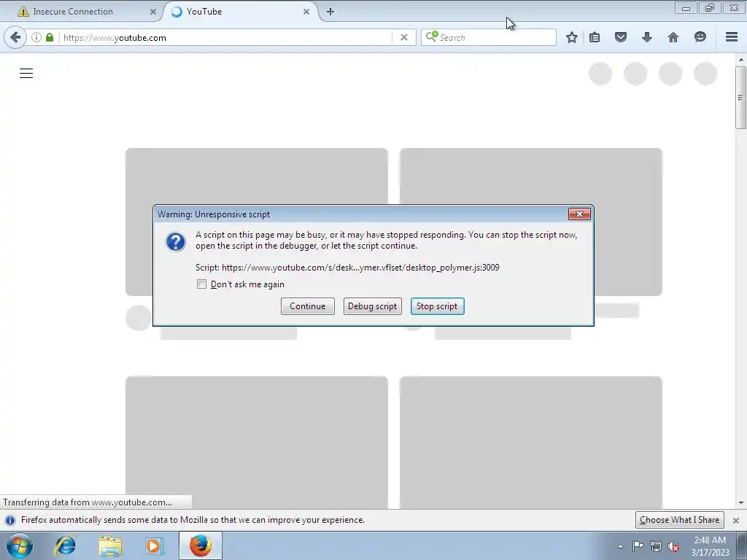Show bookmarks list icon
Screen dimensions: 747x560
click(x=595, y=37)
